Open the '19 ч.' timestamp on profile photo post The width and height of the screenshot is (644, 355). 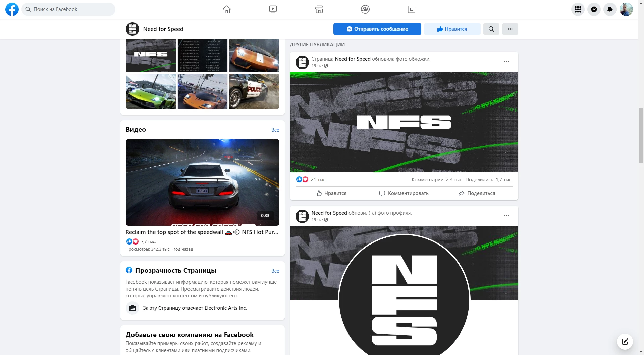point(316,220)
